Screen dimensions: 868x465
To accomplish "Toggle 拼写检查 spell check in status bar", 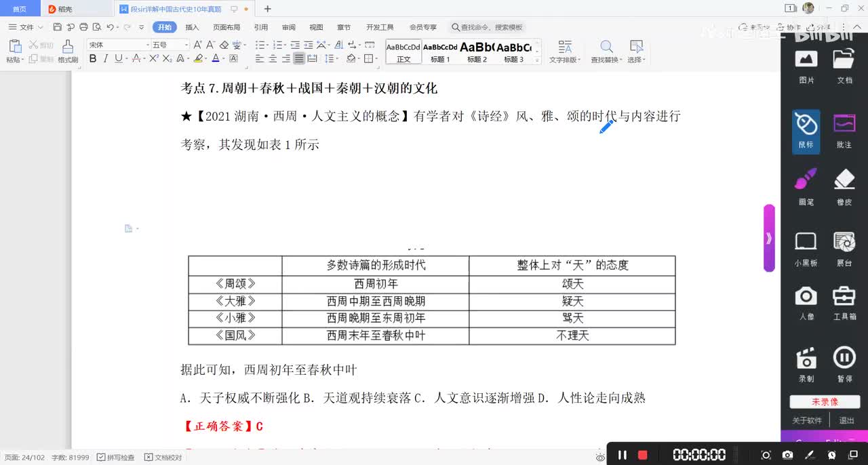I will tap(115, 458).
